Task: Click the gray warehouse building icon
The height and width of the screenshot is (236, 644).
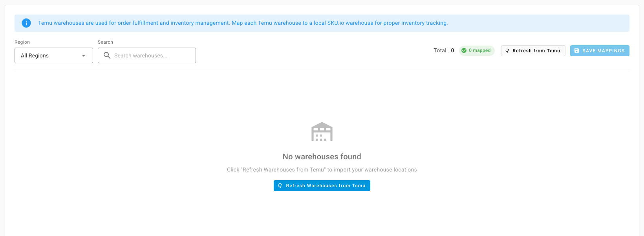Action: [x=322, y=131]
